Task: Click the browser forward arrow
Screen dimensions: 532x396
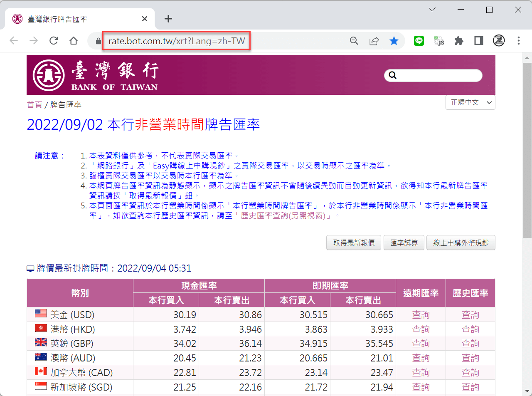Action: [x=34, y=41]
